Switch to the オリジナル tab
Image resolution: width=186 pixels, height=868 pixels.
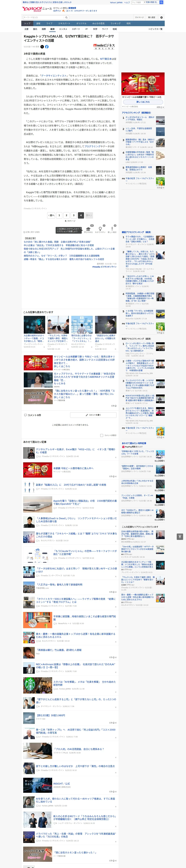point(81,24)
